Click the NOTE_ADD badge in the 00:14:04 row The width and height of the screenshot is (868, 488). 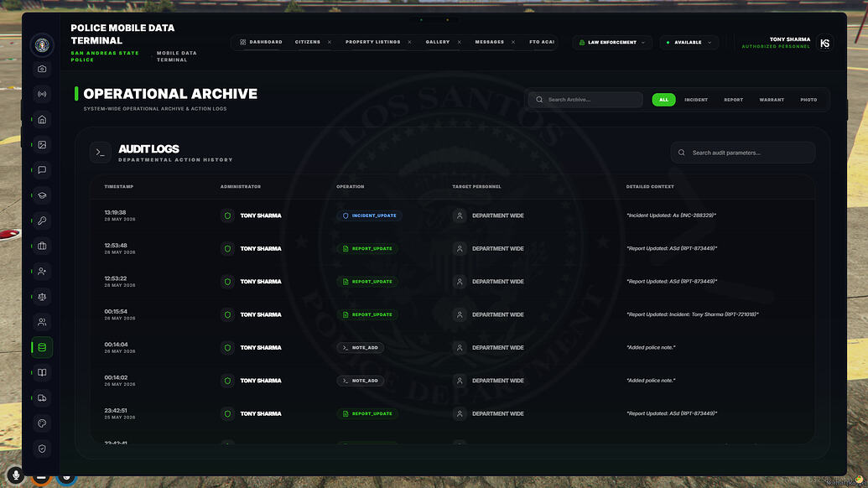click(361, 348)
